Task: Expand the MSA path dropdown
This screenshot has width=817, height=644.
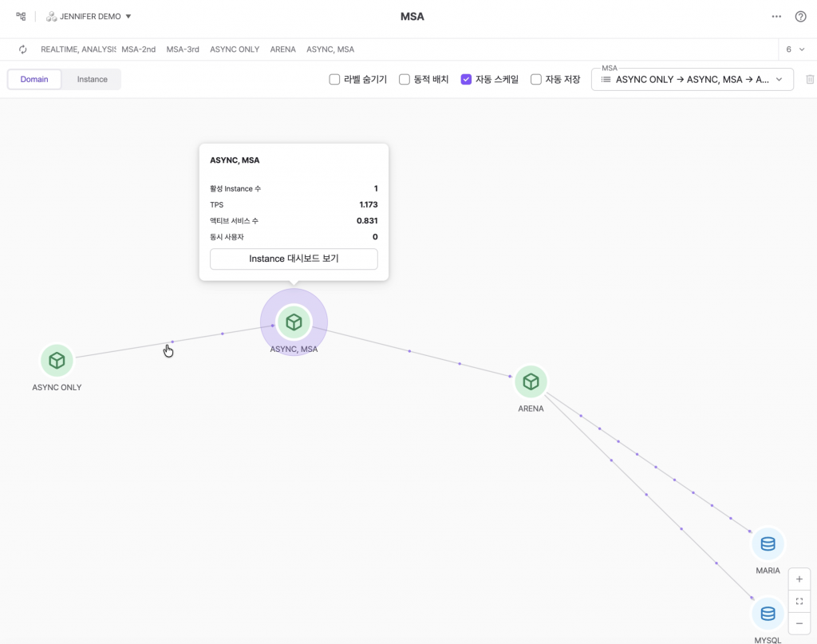Action: tap(692, 80)
